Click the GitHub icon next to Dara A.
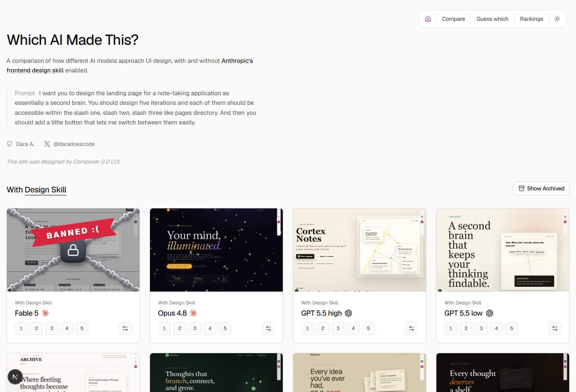The height and width of the screenshot is (392, 576). pos(10,144)
